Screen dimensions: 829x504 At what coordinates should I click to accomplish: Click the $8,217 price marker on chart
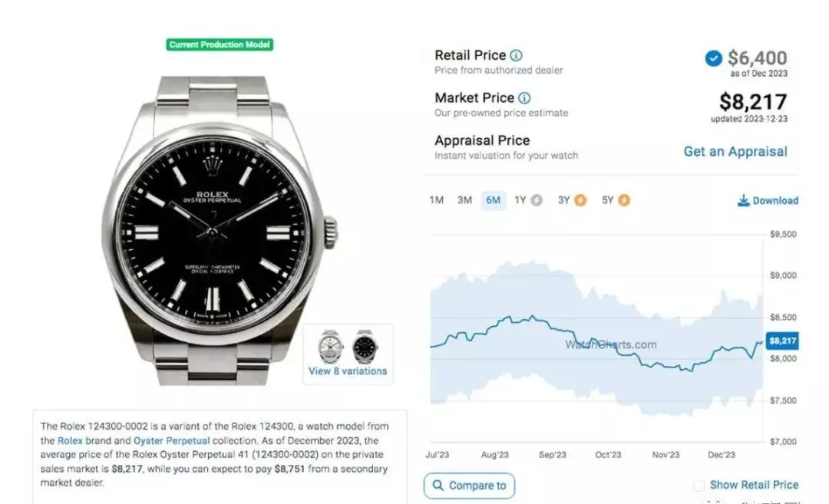[x=782, y=341]
